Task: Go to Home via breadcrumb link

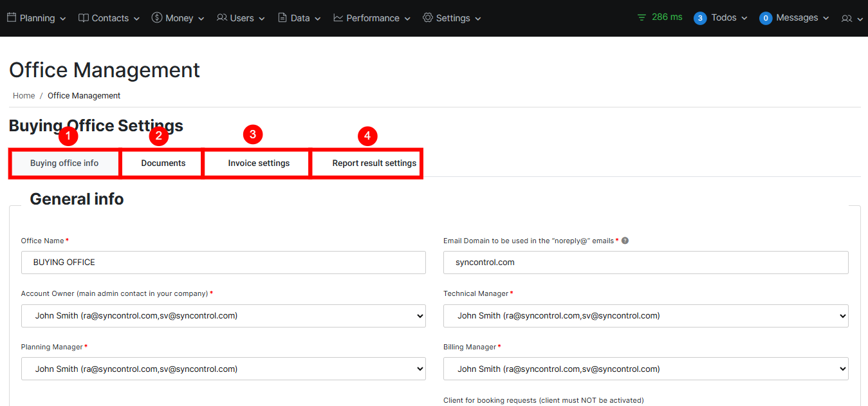Action: (x=24, y=96)
